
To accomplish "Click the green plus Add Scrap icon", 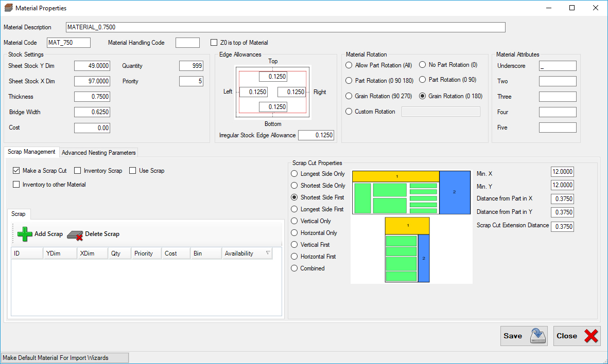I will [24, 234].
